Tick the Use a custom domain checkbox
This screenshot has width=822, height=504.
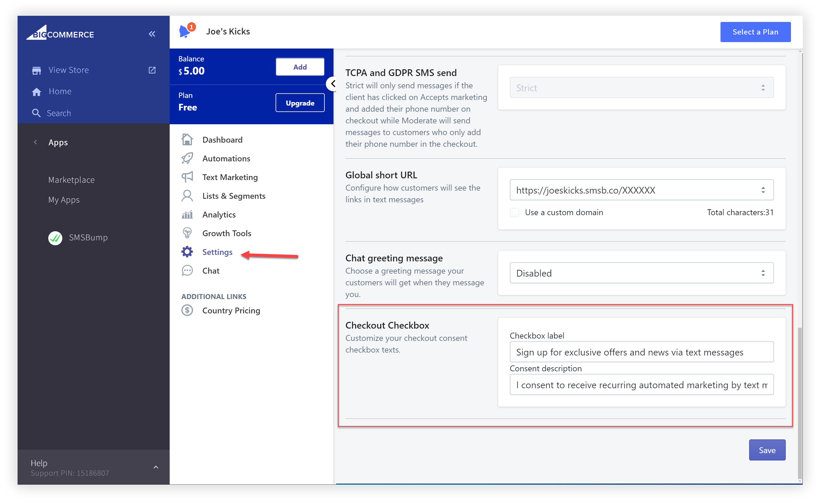click(515, 212)
